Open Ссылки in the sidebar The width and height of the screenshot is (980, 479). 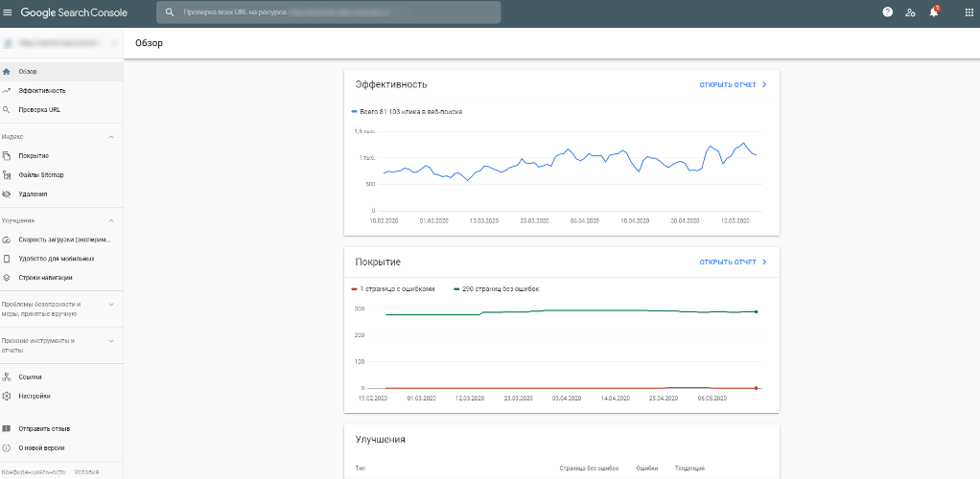point(61,377)
